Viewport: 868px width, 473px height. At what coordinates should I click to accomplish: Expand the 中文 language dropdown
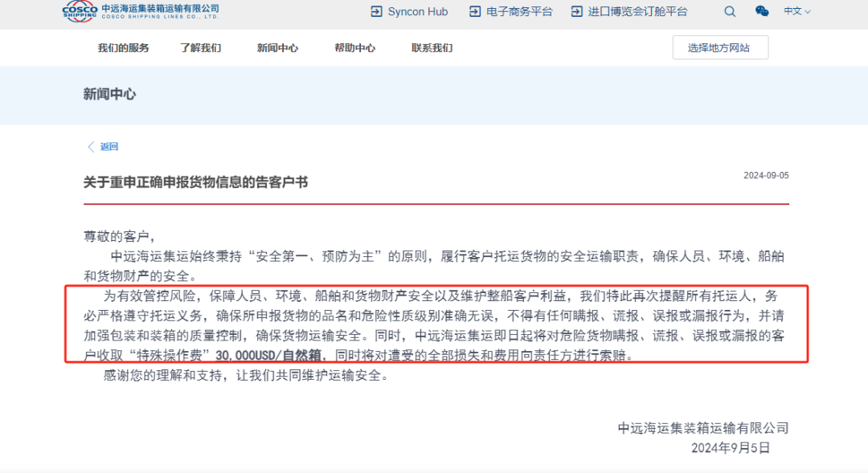coord(796,11)
